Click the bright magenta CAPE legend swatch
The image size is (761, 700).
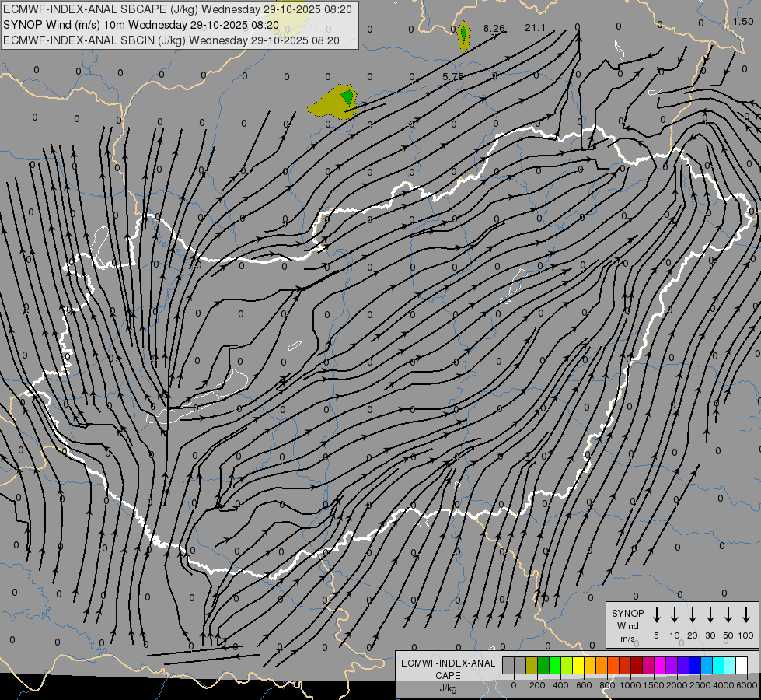(x=660, y=665)
